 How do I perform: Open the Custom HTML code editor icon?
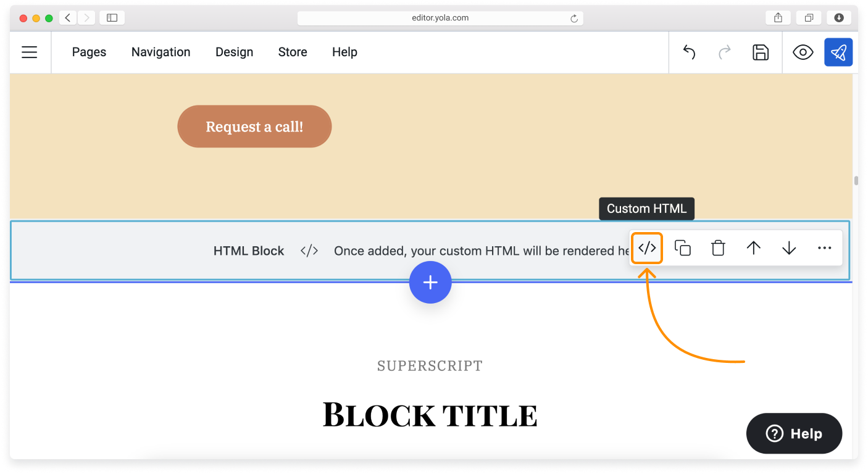[646, 248]
